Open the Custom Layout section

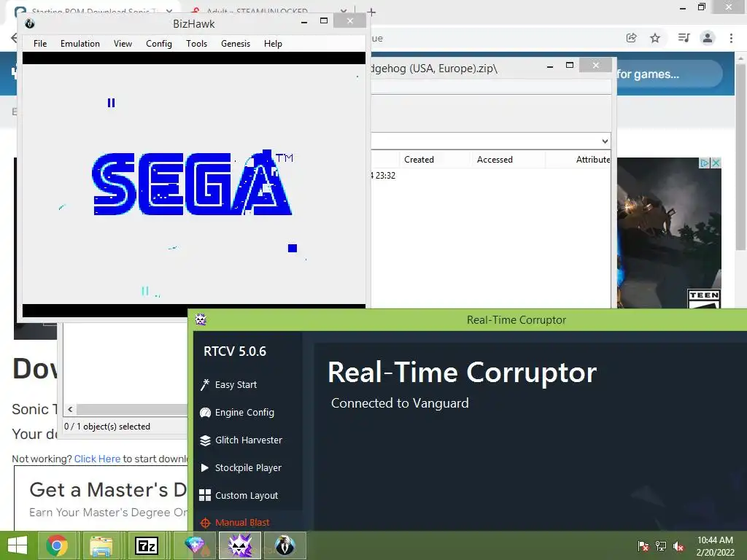point(247,495)
